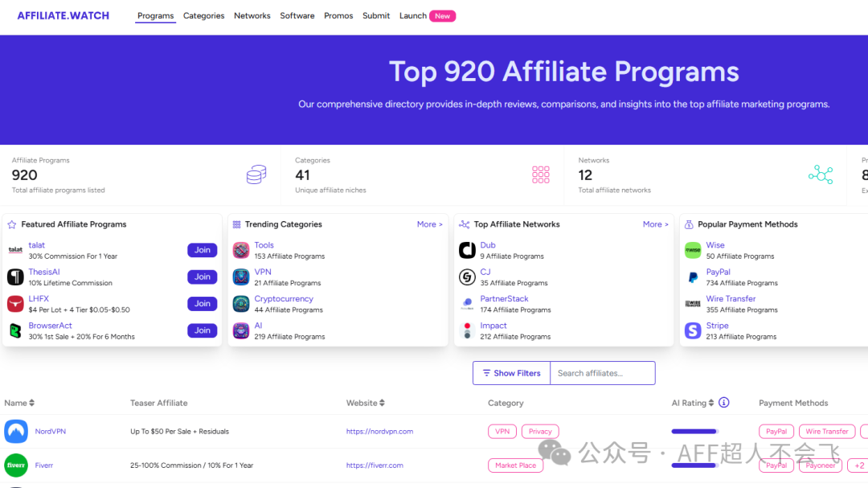Open the Networks nav item
This screenshot has height=488, width=868.
click(252, 16)
